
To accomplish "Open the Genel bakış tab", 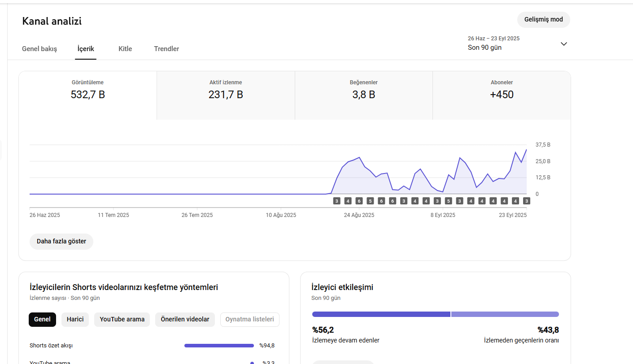I will click(39, 49).
